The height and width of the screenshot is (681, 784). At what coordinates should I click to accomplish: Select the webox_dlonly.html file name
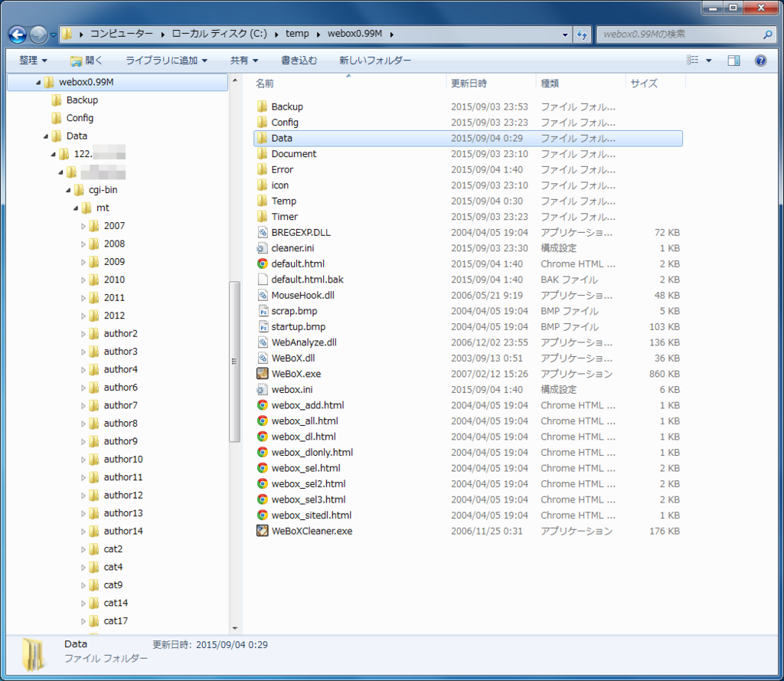tap(312, 452)
